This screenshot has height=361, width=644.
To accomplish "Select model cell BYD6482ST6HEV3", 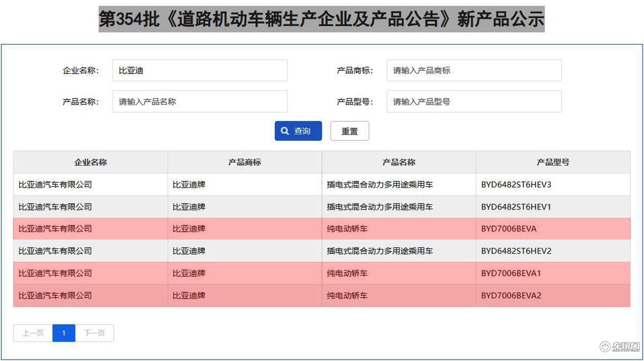I will tap(516, 185).
